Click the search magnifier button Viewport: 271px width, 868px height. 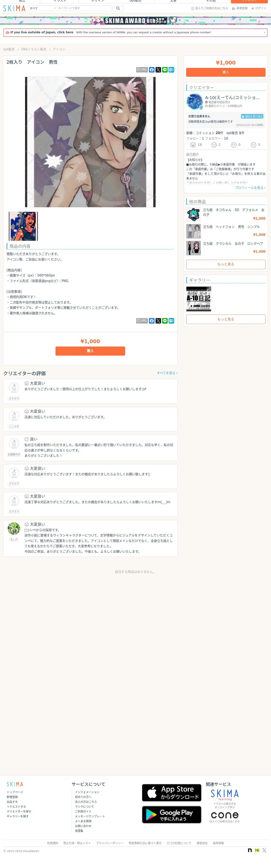pyautogui.click(x=118, y=8)
